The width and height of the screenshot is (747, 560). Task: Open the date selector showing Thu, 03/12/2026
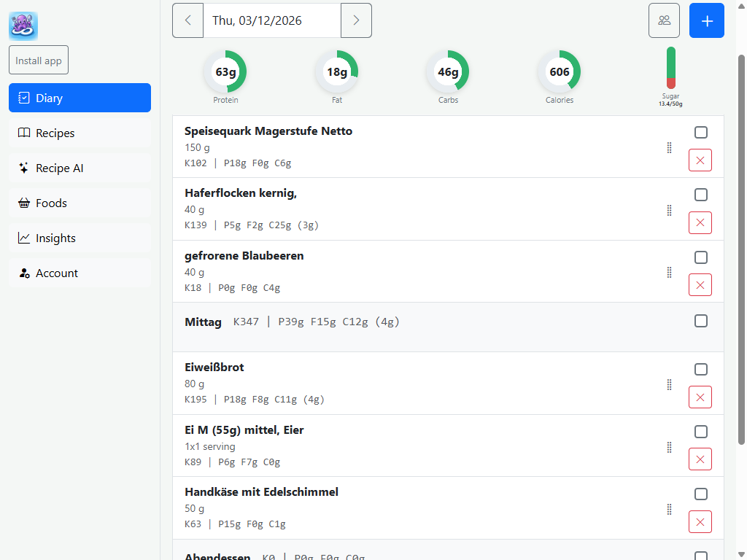271,20
